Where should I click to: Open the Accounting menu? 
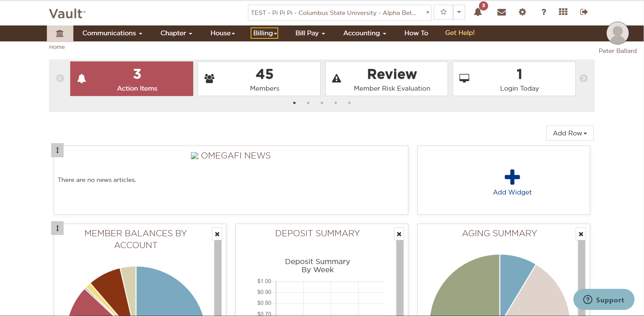[x=364, y=33]
